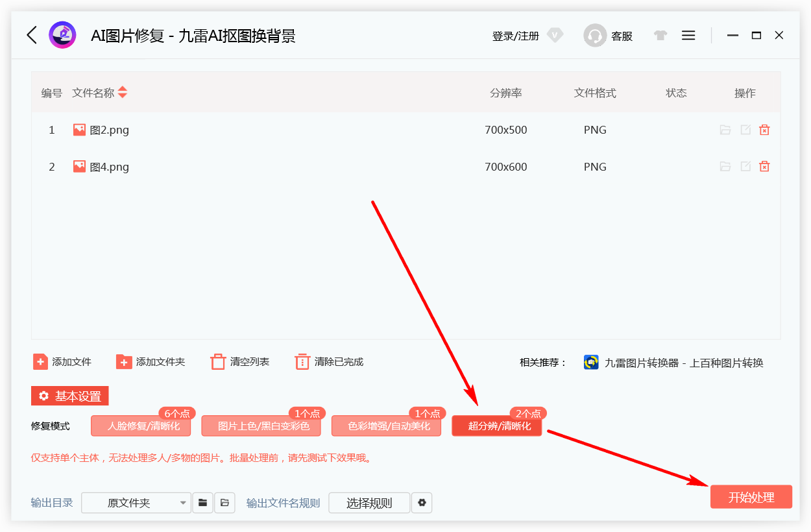This screenshot has height=532, width=811.
Task: Open output folder icon for 图2.png
Action: (x=725, y=130)
